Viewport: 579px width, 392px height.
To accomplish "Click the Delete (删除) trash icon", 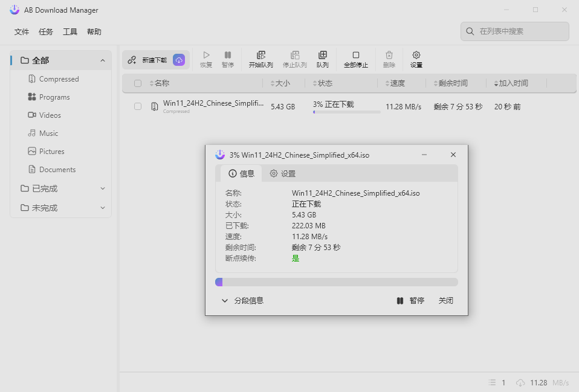I will click(389, 55).
